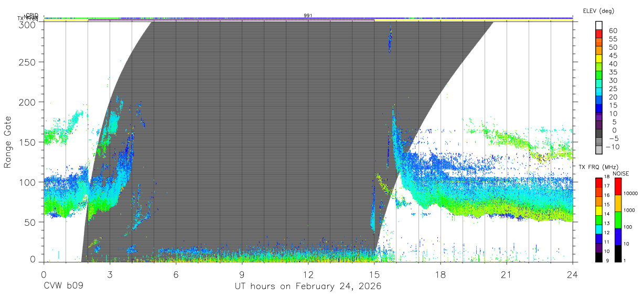The image size is (644, 297).
Task: Click the "40" label on ELEV colorbar
Action: (613, 64)
